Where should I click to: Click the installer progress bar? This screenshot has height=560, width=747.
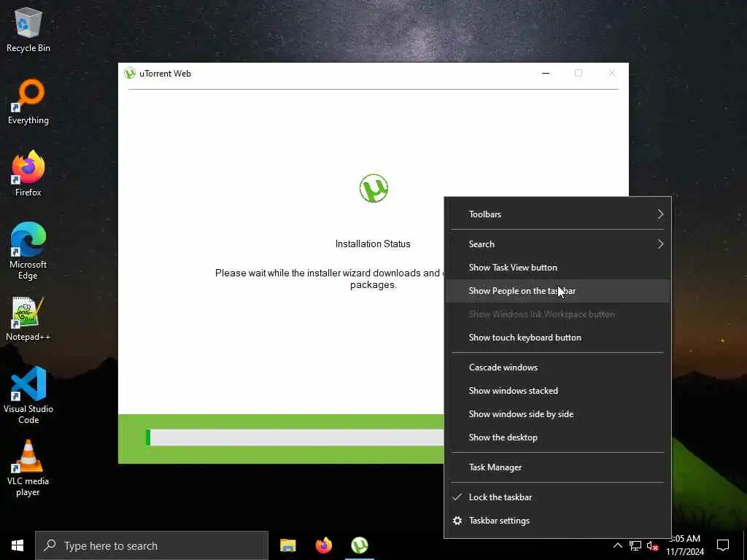295,437
